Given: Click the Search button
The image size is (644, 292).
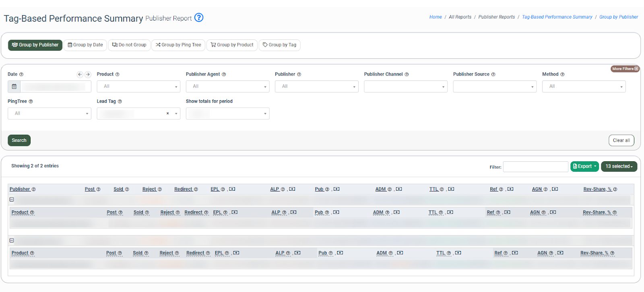Looking at the screenshot, I should coord(19,140).
